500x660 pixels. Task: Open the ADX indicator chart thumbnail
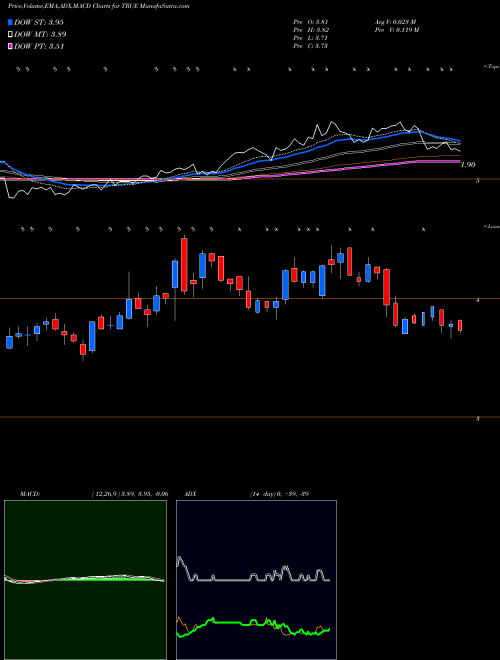tap(256, 580)
